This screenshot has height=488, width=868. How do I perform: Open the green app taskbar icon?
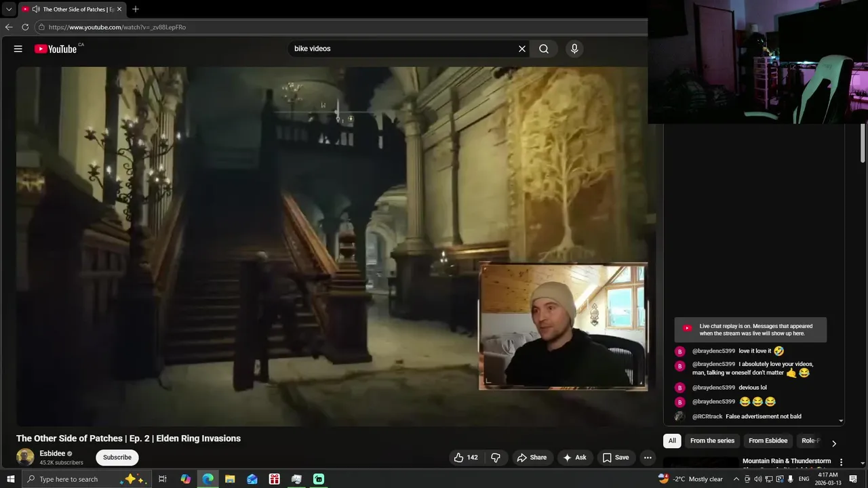[x=319, y=479]
